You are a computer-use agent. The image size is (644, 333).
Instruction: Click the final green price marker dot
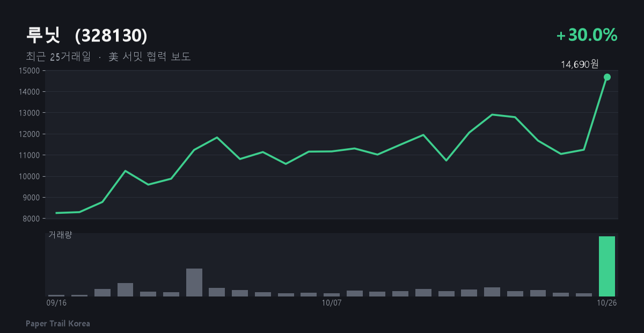[607, 77]
